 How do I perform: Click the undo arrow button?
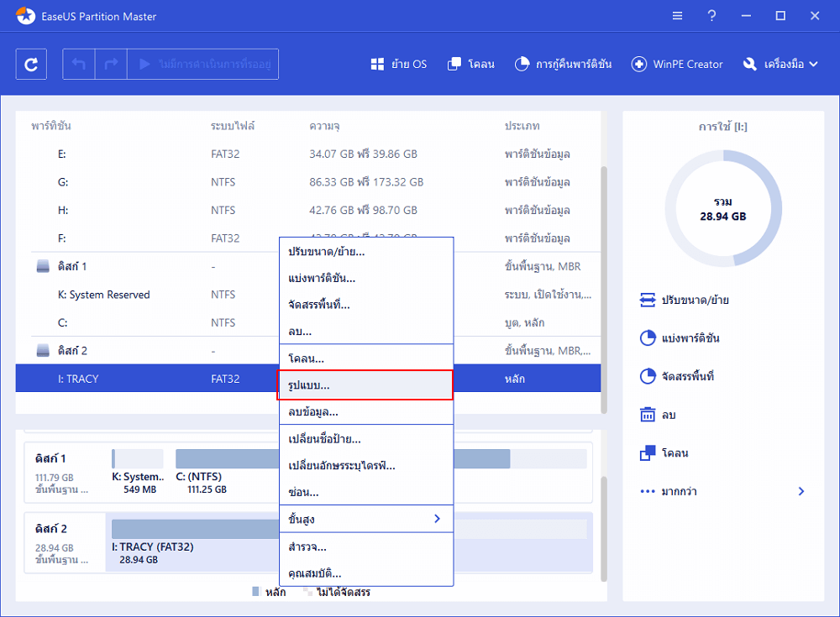pos(79,65)
